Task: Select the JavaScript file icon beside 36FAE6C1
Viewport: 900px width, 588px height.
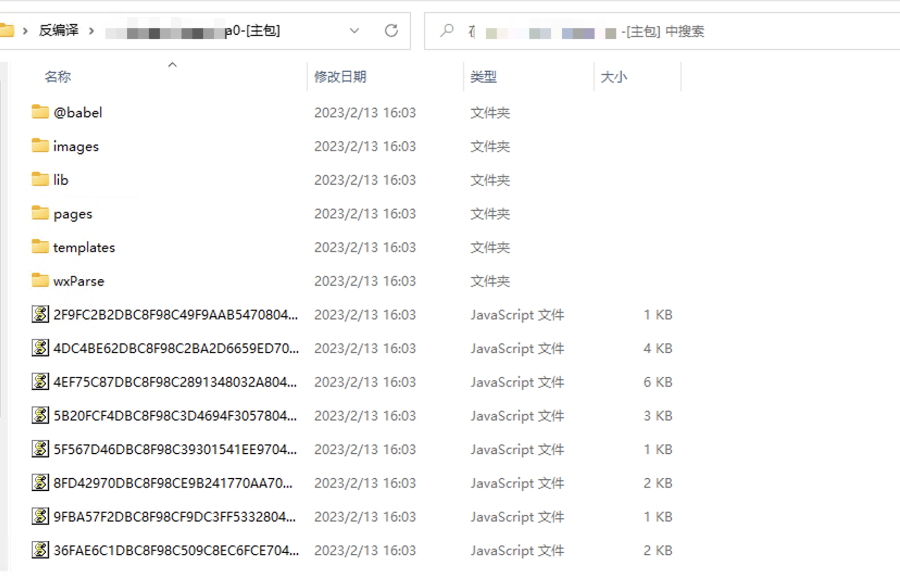Action: pyautogui.click(x=40, y=551)
